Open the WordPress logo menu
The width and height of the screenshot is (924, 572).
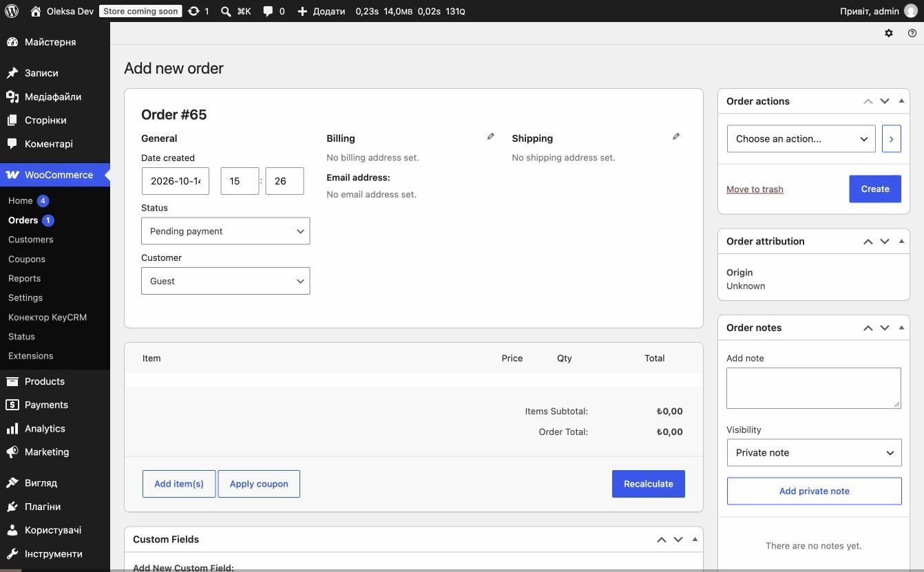(12, 11)
